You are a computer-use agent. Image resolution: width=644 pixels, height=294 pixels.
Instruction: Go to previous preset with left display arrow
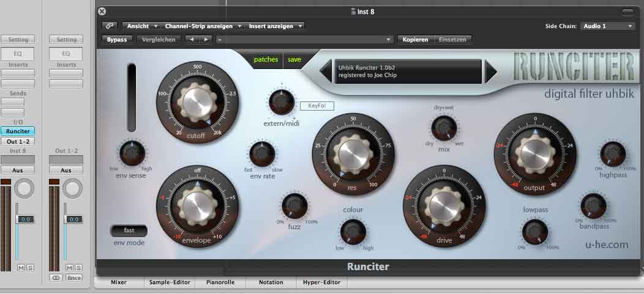tap(325, 72)
